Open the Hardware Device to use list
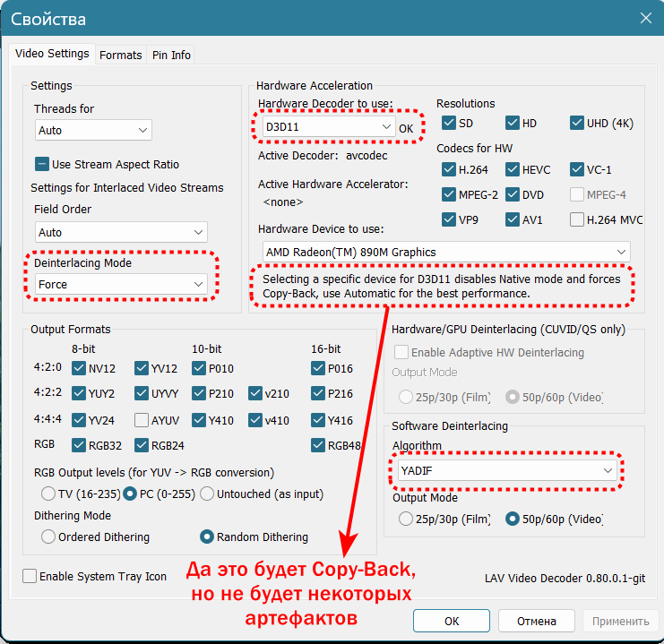The height and width of the screenshot is (644, 664). 445,252
